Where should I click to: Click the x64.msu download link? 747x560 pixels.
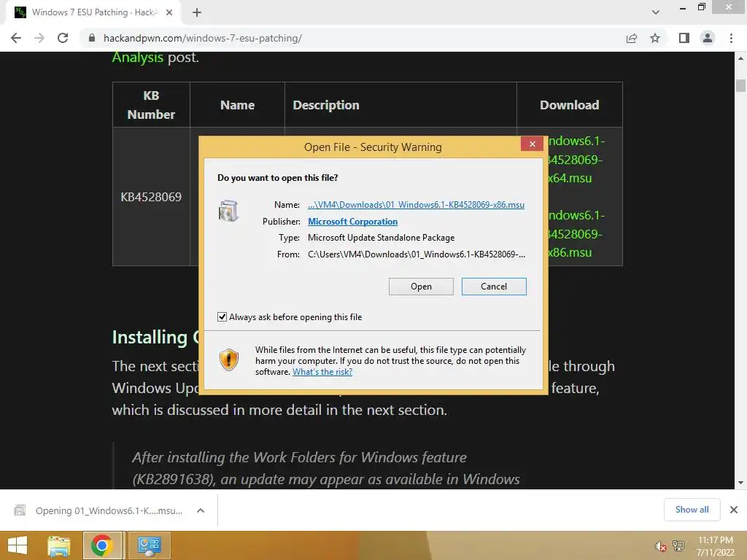[576, 160]
